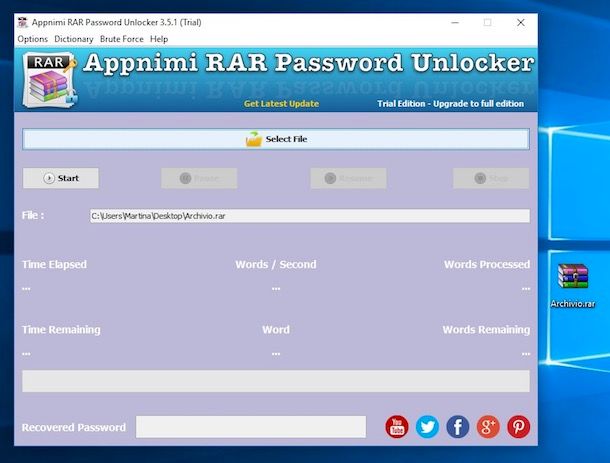Click the Time Elapsed label
Viewport: 610px width, 463px height.
click(54, 265)
